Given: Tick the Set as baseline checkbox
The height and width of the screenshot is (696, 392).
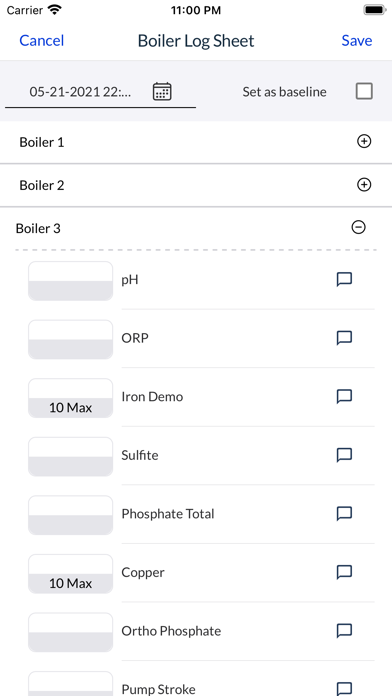Looking at the screenshot, I should (x=364, y=91).
